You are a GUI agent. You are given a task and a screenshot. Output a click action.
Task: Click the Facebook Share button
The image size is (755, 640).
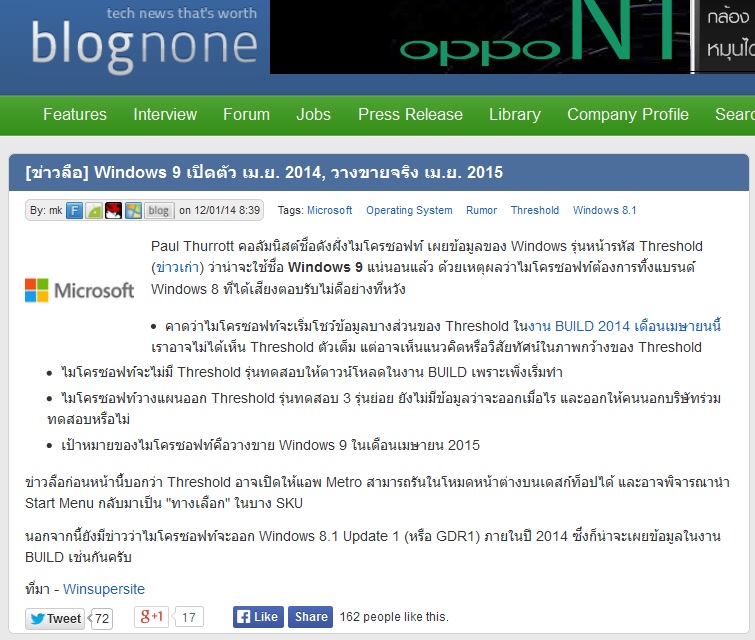(x=311, y=617)
